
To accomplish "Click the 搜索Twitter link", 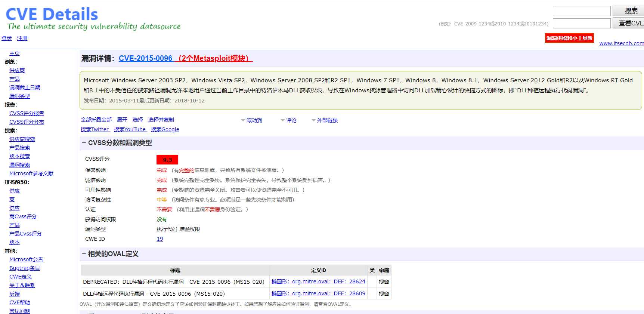I will pyautogui.click(x=95, y=129).
